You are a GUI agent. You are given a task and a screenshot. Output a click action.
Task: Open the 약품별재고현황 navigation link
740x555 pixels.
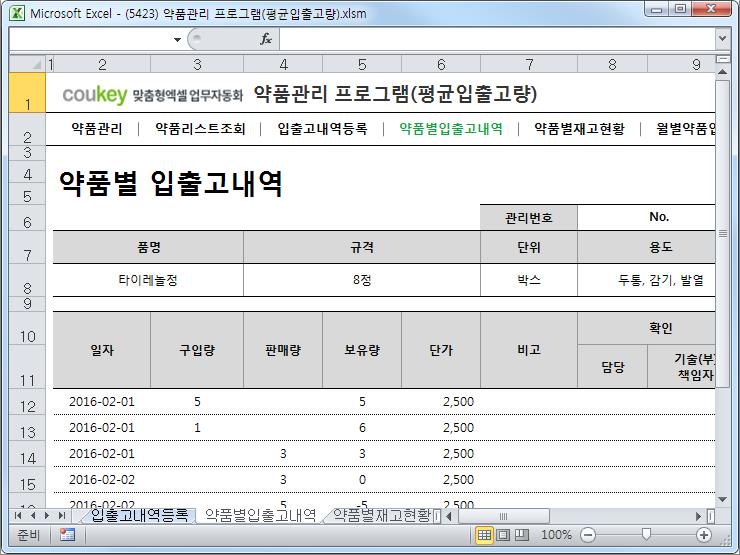pos(580,128)
